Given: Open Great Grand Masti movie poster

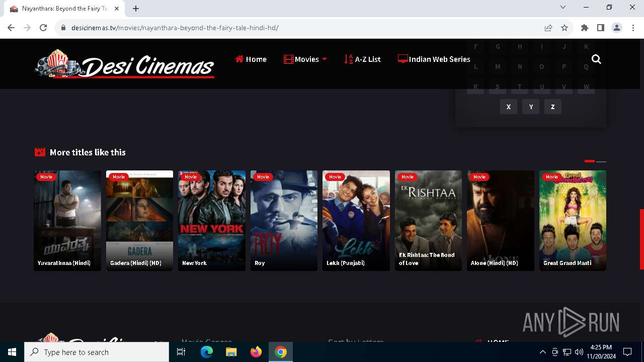Looking at the screenshot, I should [x=573, y=221].
